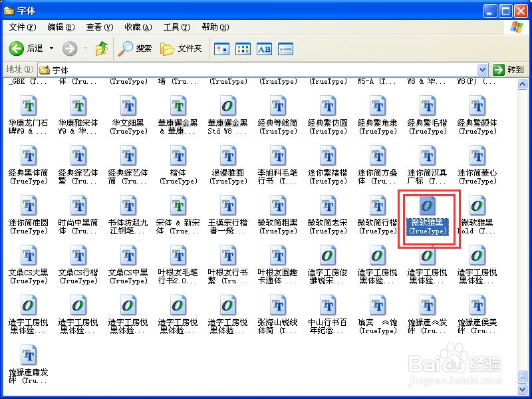This screenshot has height=399, width=532.
Task: Select the 时尚中黑简体 font icon
Action: click(78, 205)
